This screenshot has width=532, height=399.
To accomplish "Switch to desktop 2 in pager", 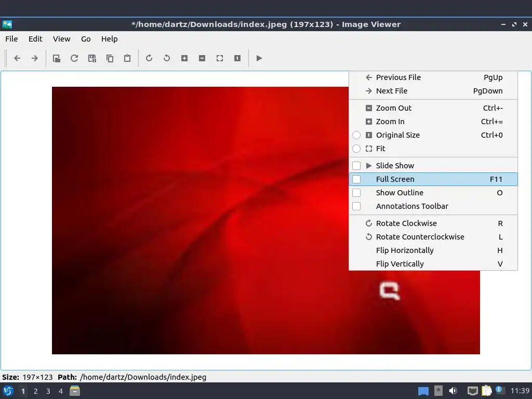I will coord(36,391).
